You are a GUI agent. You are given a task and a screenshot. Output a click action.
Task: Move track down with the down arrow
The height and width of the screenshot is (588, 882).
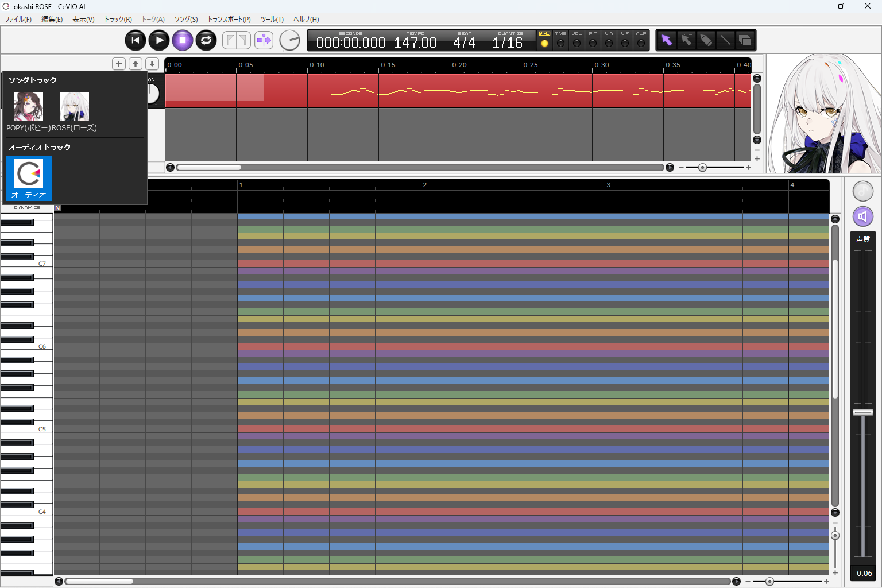tap(152, 64)
